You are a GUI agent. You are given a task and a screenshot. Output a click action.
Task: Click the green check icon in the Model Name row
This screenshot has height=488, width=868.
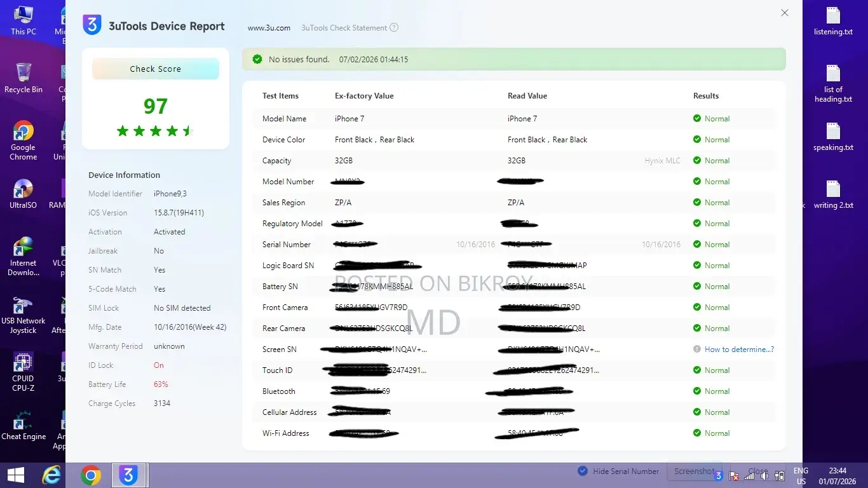697,119
